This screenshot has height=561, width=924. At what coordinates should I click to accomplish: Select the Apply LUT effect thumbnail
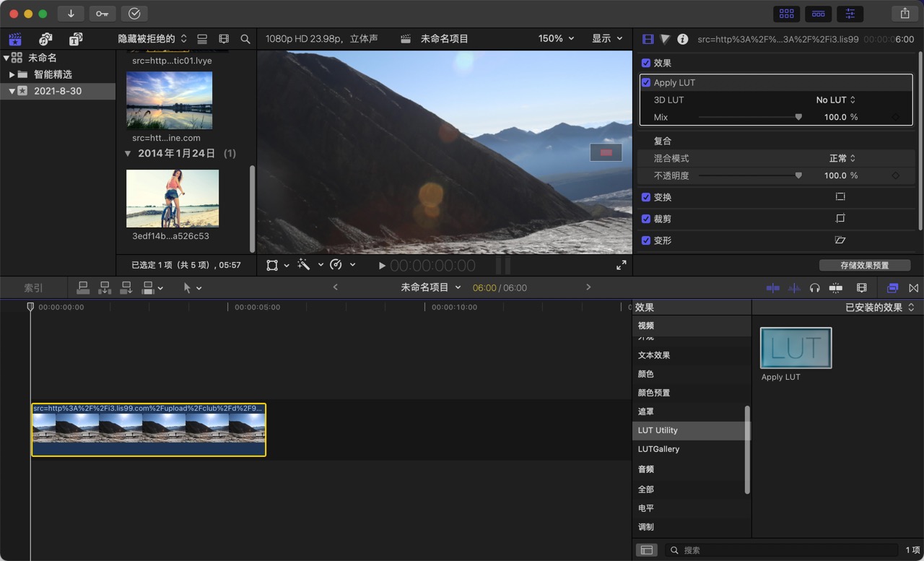tap(796, 348)
